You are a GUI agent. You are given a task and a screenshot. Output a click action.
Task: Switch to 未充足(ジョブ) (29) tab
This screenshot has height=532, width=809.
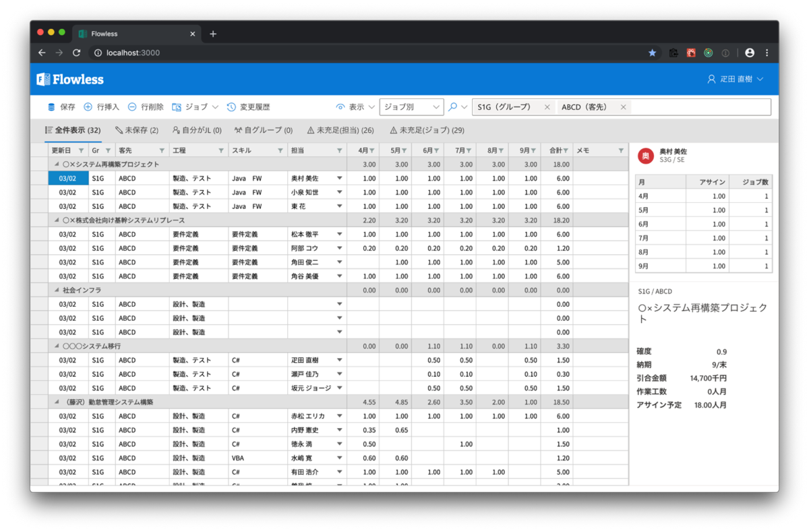pyautogui.click(x=427, y=130)
